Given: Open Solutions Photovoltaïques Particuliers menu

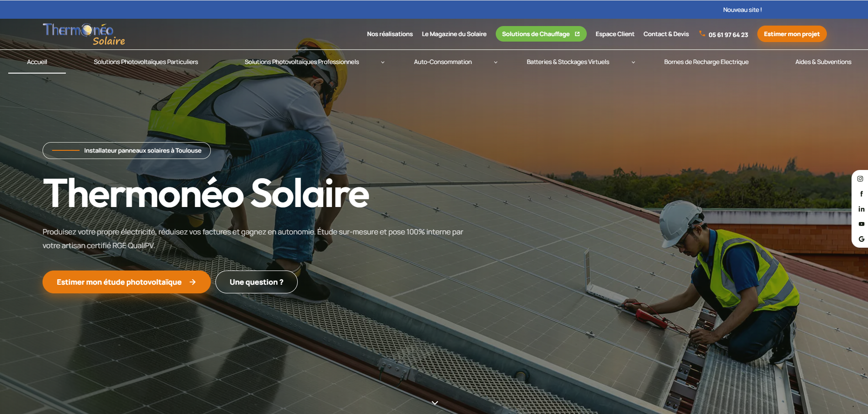Looking at the screenshot, I should point(146,62).
